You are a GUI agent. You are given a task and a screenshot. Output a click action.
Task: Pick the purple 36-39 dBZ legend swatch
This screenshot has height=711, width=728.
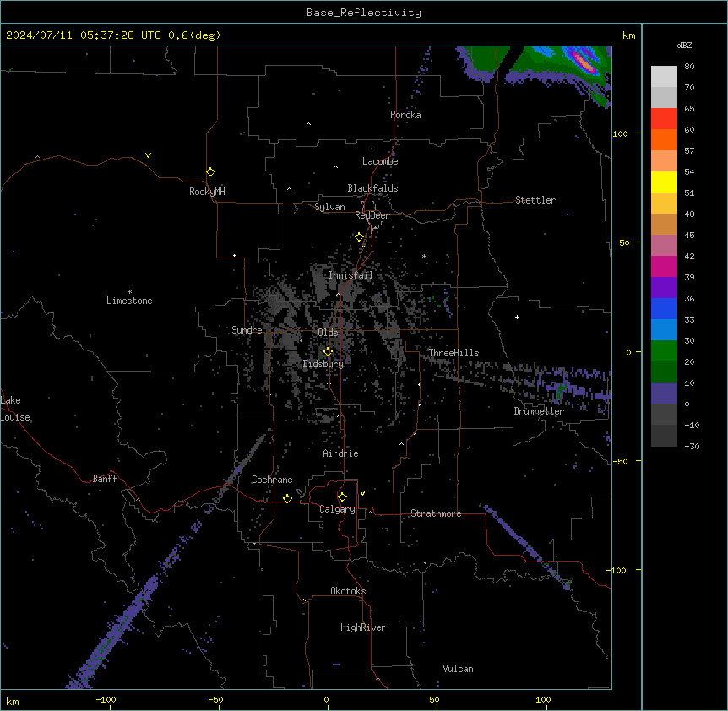(x=664, y=288)
